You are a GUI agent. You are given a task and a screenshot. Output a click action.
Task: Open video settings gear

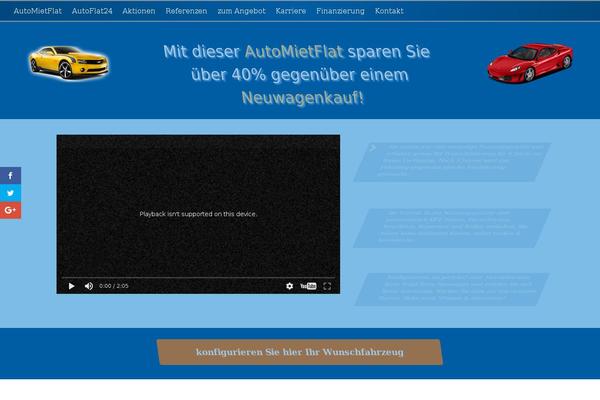pyautogui.click(x=290, y=286)
